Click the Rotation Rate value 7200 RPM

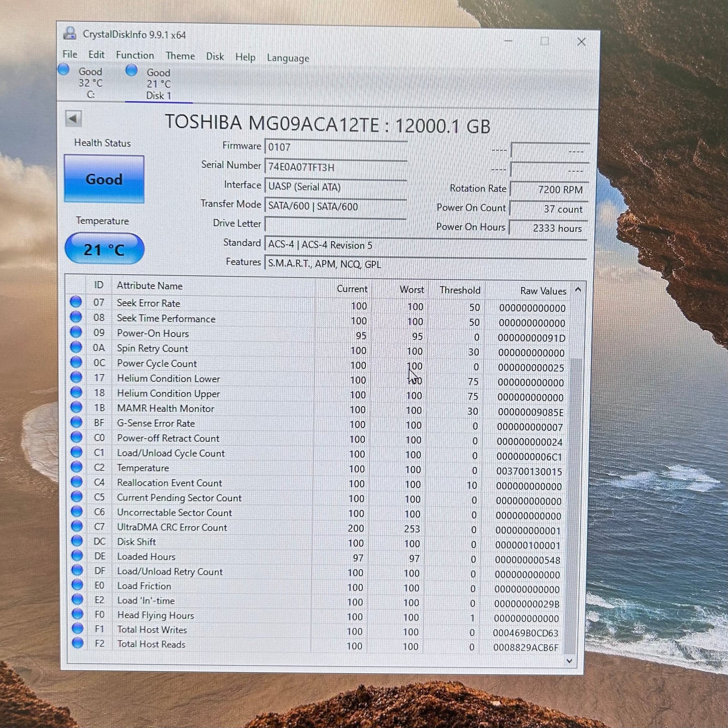549,189
